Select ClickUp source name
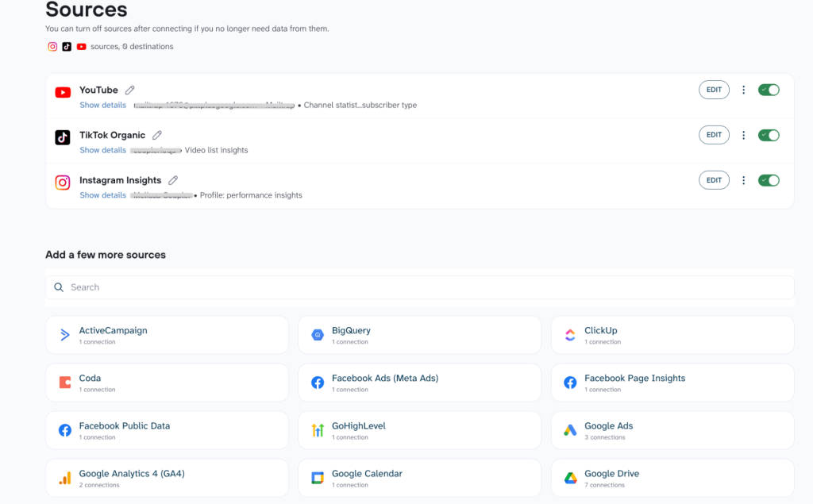 click(601, 330)
